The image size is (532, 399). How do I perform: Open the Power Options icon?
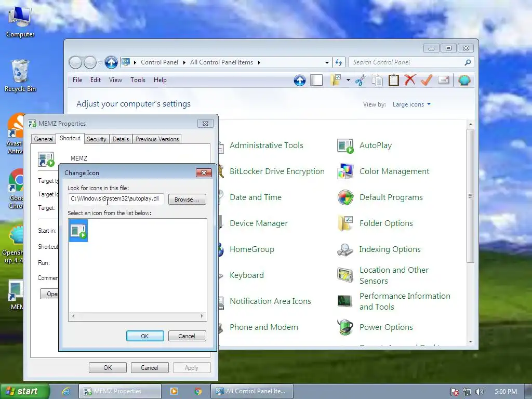(345, 327)
